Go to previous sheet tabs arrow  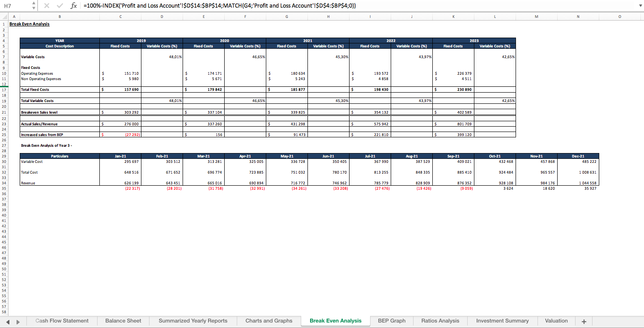coord(8,321)
